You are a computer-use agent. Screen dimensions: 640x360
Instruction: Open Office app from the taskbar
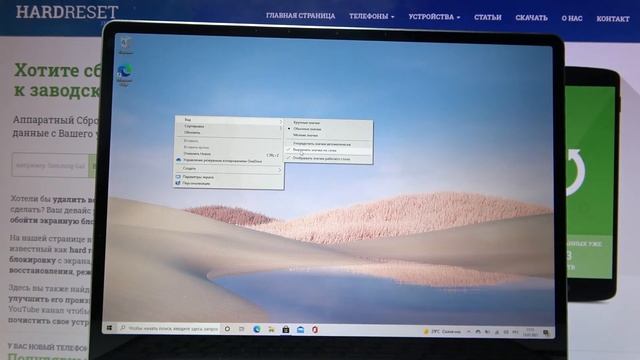tap(315, 330)
